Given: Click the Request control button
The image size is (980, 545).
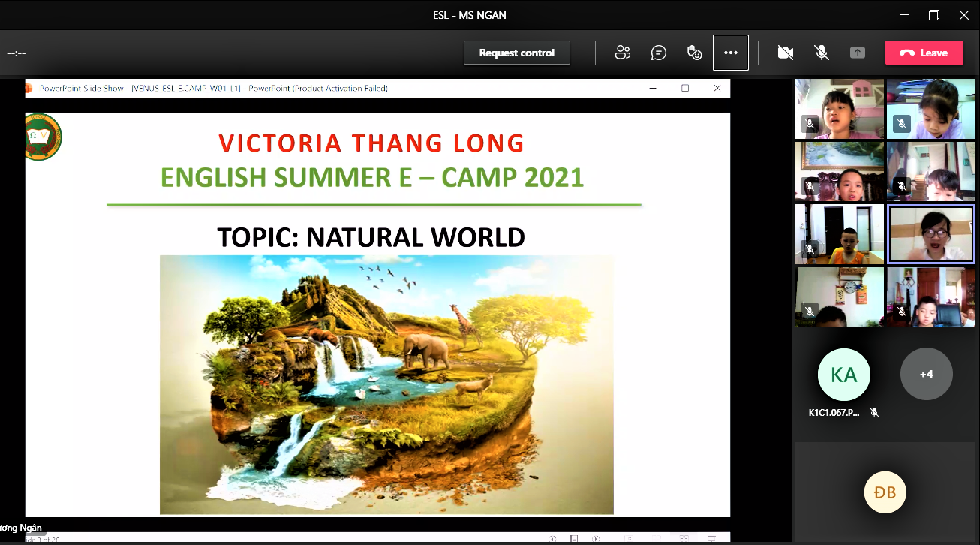Looking at the screenshot, I should pos(516,53).
